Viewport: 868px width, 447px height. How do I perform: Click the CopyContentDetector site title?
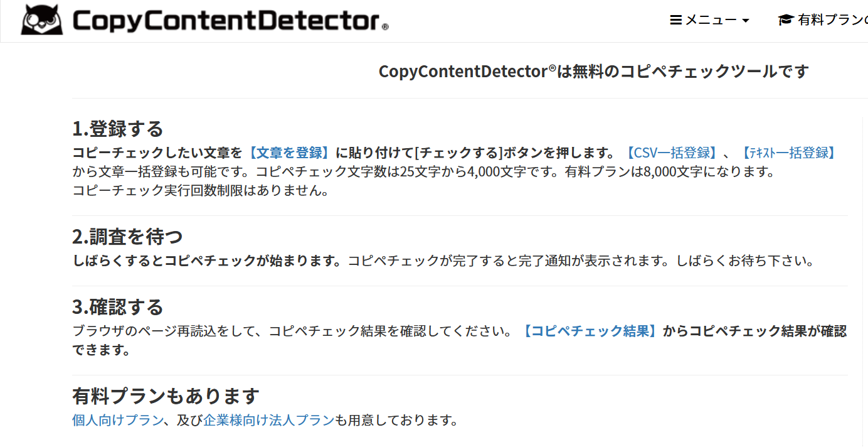point(230,21)
